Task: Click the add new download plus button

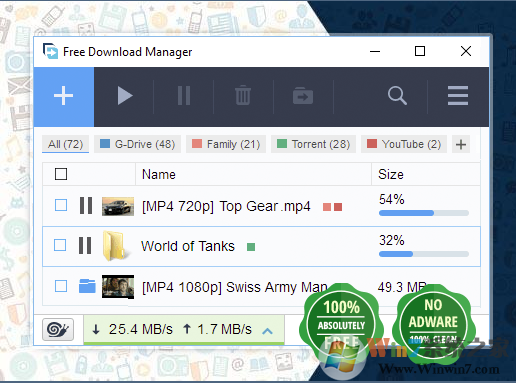Action: [x=64, y=96]
